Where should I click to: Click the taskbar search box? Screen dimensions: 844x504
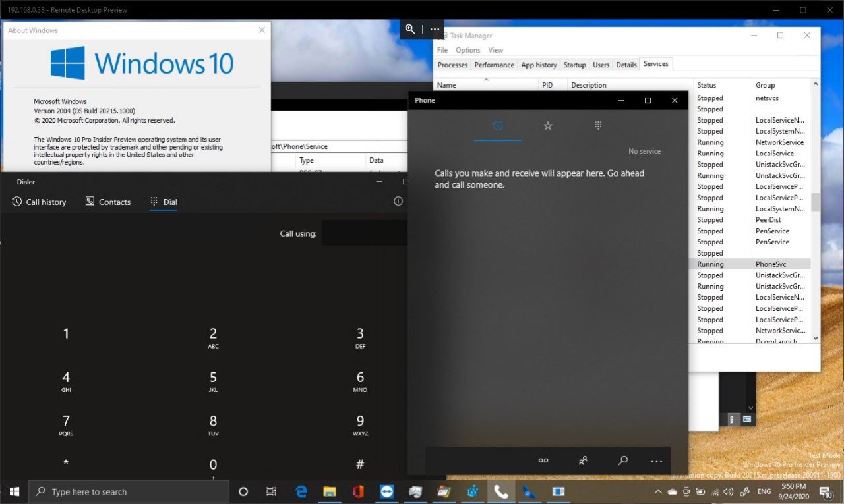click(x=129, y=491)
